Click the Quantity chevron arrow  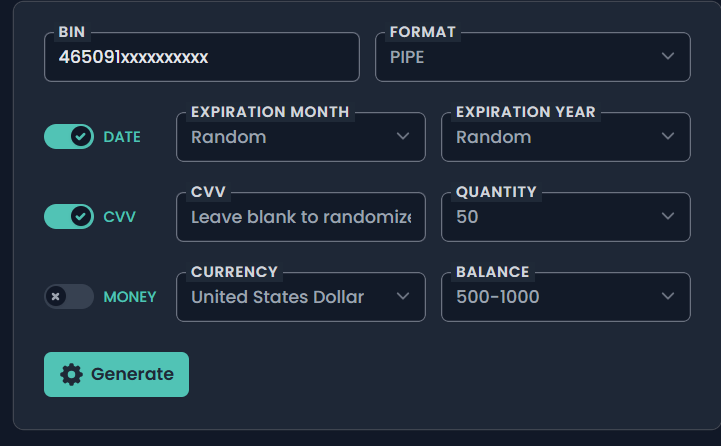[668, 217]
